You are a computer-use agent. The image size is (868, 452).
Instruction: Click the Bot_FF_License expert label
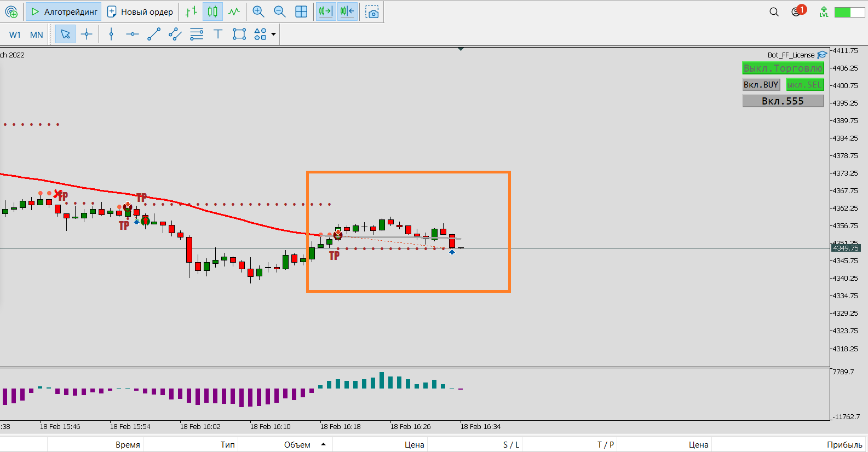click(791, 55)
